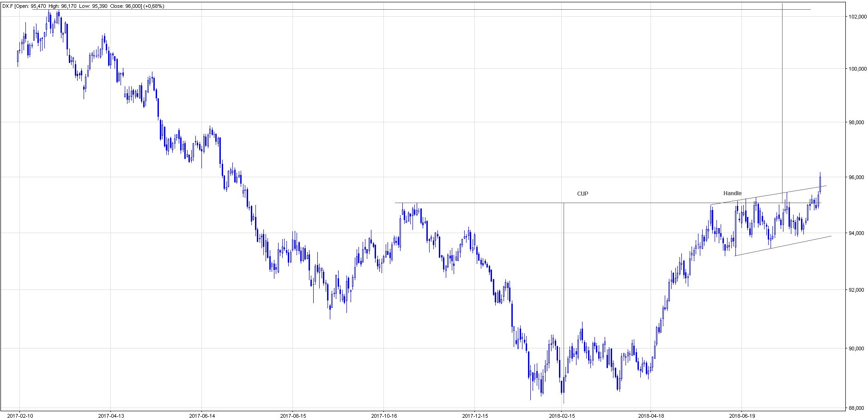The width and height of the screenshot is (868, 420).
Task: Select the 2018-02-15 date axis label
Action: [x=562, y=416]
